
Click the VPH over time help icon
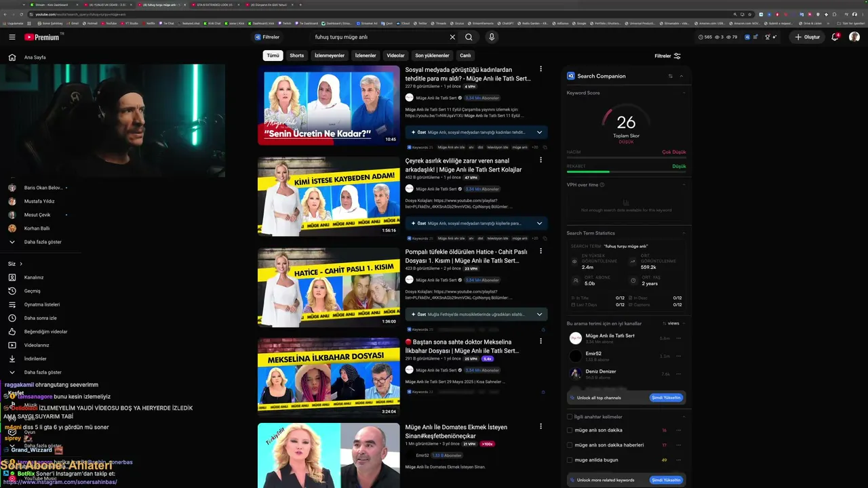pos(602,185)
